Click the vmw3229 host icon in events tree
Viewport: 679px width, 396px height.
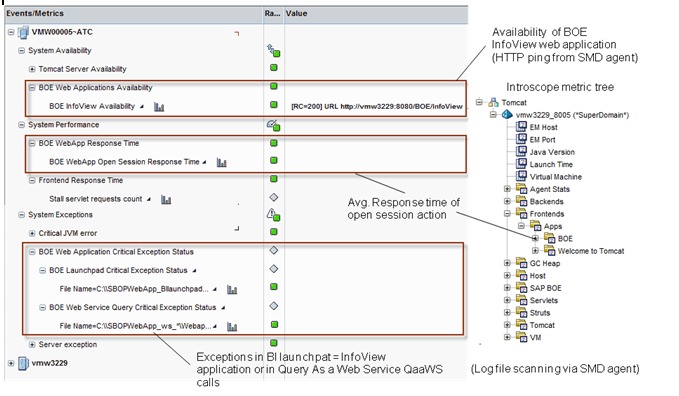23,364
